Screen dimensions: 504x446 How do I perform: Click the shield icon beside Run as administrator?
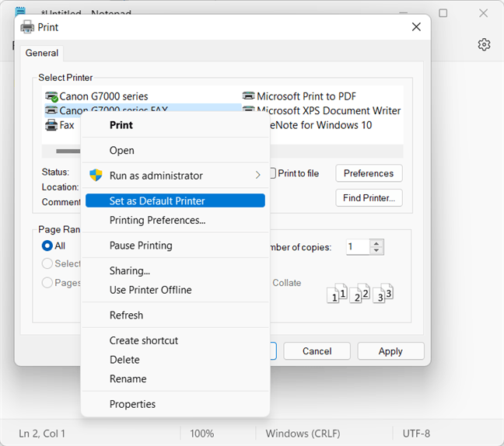96,176
